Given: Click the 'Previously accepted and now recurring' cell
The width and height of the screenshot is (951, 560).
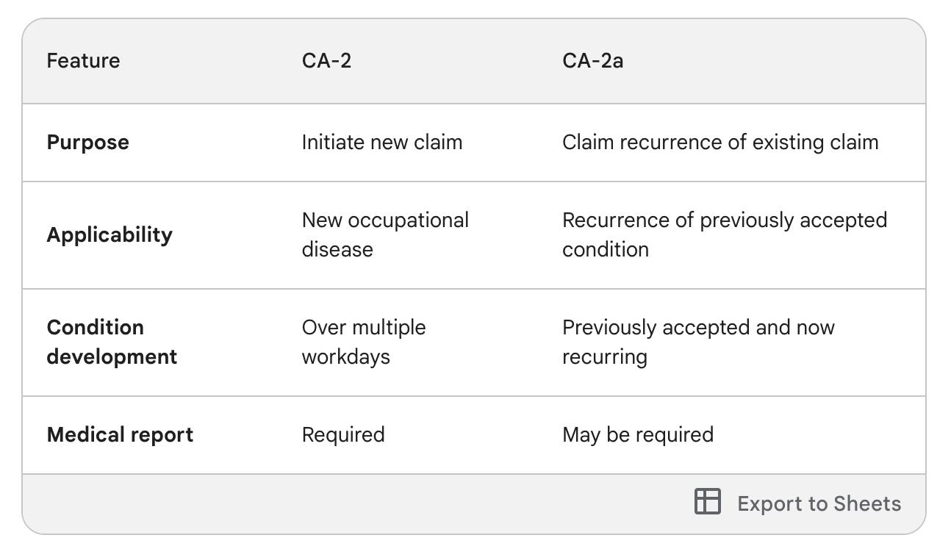Looking at the screenshot, I should tap(698, 342).
